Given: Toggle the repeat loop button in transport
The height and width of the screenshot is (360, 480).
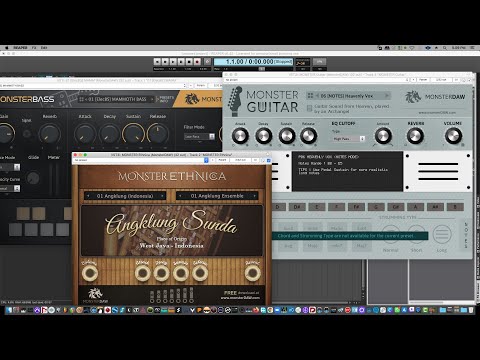Looking at the screenshot, I should [207, 62].
